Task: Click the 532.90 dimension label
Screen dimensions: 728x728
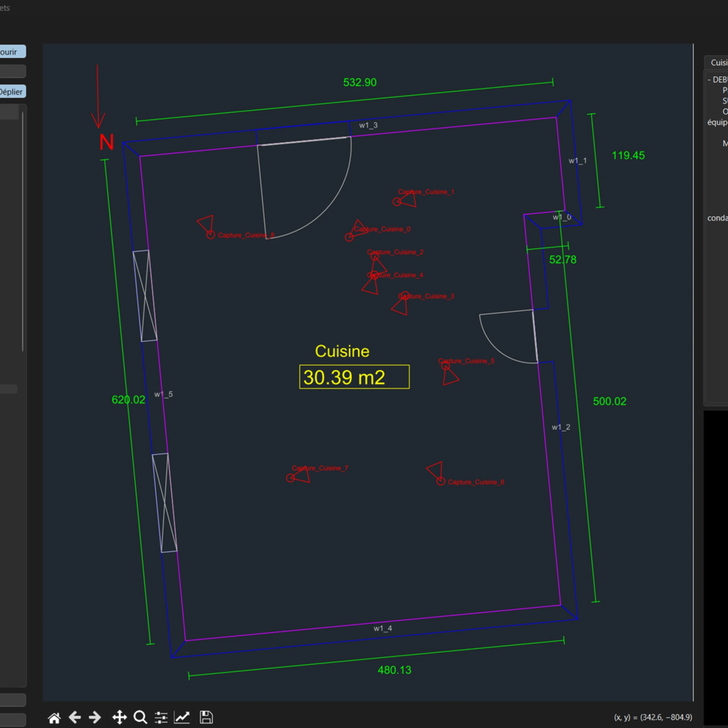Action: click(x=359, y=82)
